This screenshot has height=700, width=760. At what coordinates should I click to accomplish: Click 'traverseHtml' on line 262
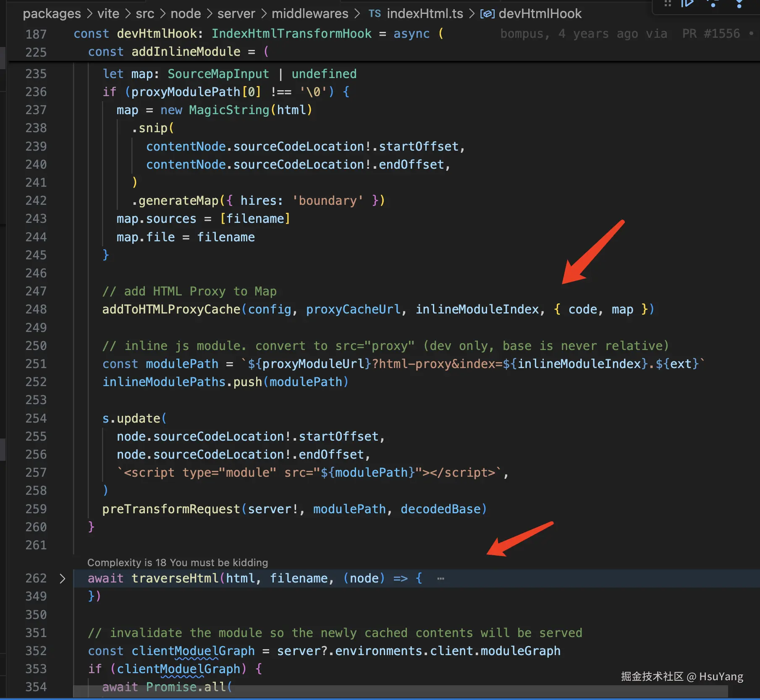tap(175, 578)
